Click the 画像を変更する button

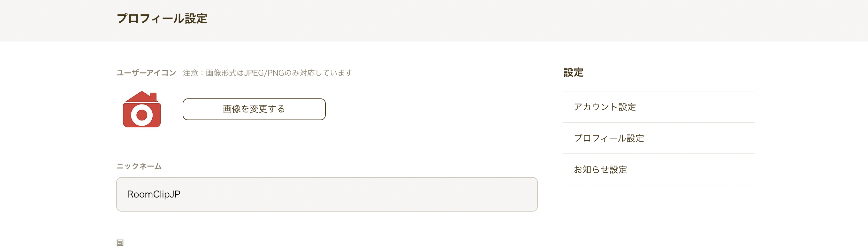[254, 109]
